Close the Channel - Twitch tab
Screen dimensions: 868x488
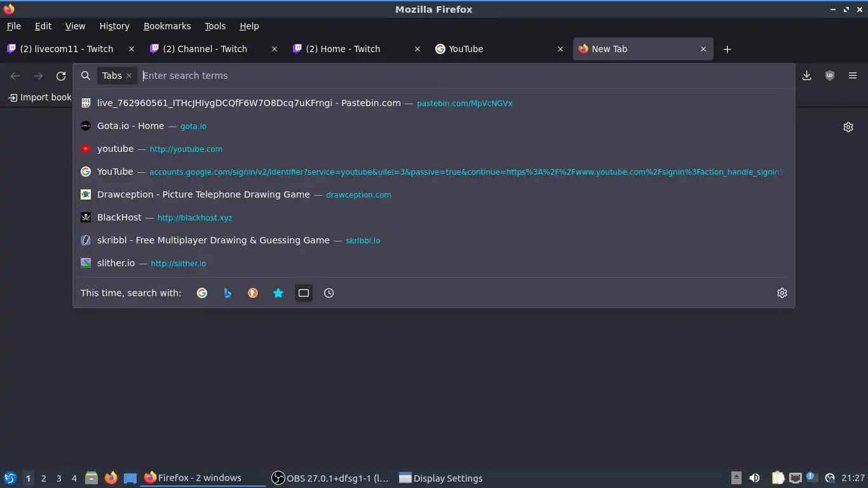(x=275, y=49)
